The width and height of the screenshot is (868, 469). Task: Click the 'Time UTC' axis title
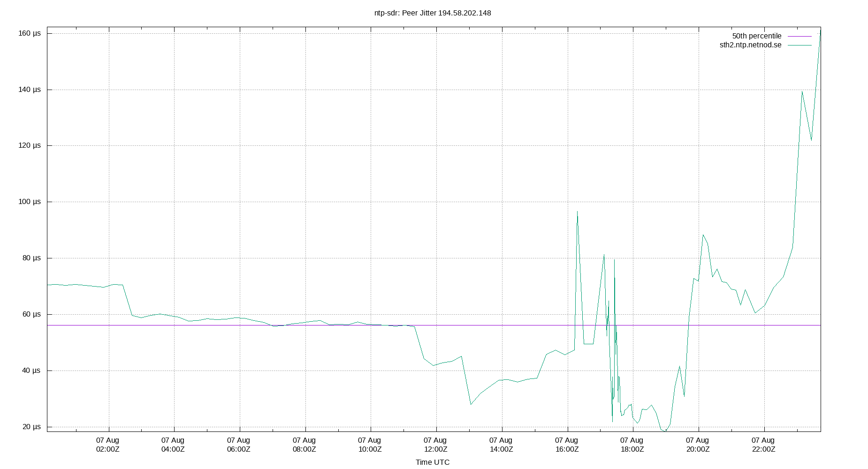point(433,462)
